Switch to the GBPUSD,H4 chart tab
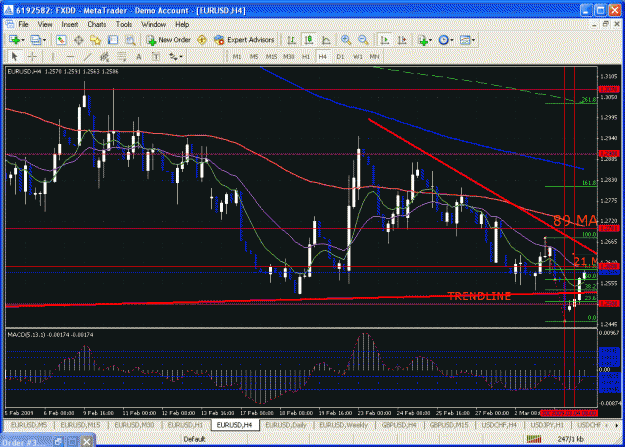The height and width of the screenshot is (447, 625). click(x=399, y=425)
